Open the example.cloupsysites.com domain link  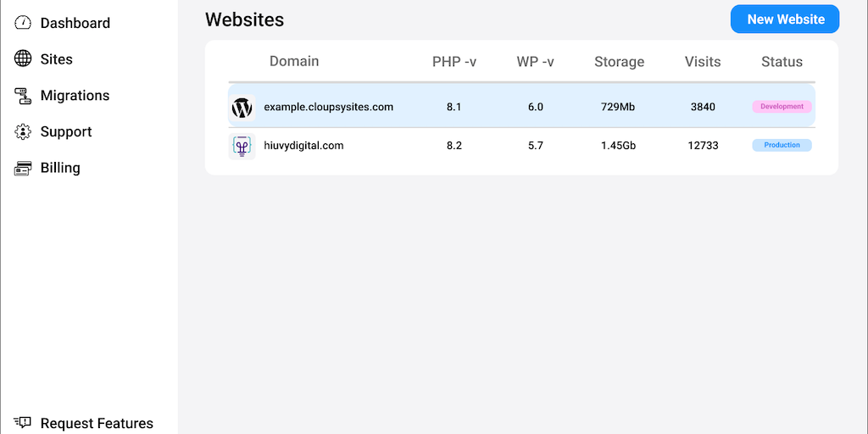click(329, 107)
